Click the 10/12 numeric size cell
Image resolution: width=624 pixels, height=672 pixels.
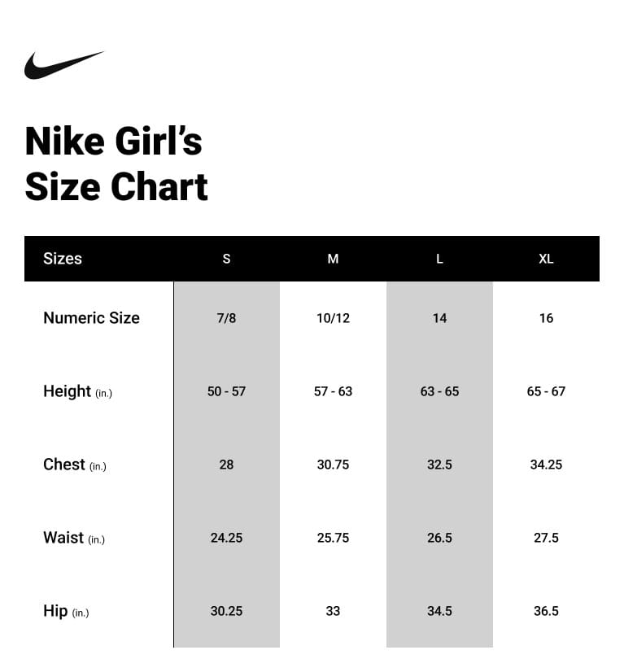(x=333, y=318)
